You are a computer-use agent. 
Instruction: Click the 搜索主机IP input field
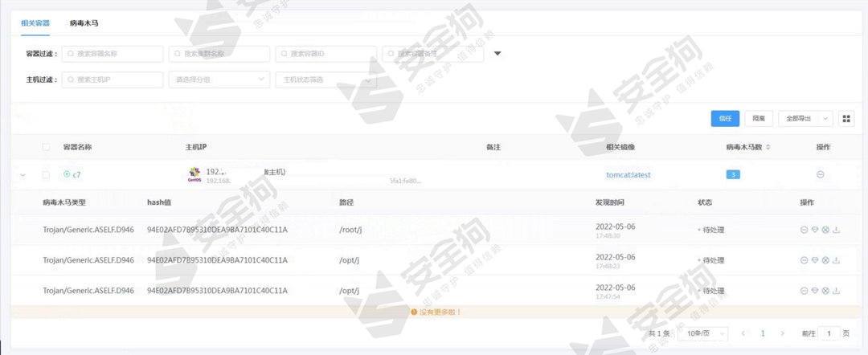coord(113,80)
